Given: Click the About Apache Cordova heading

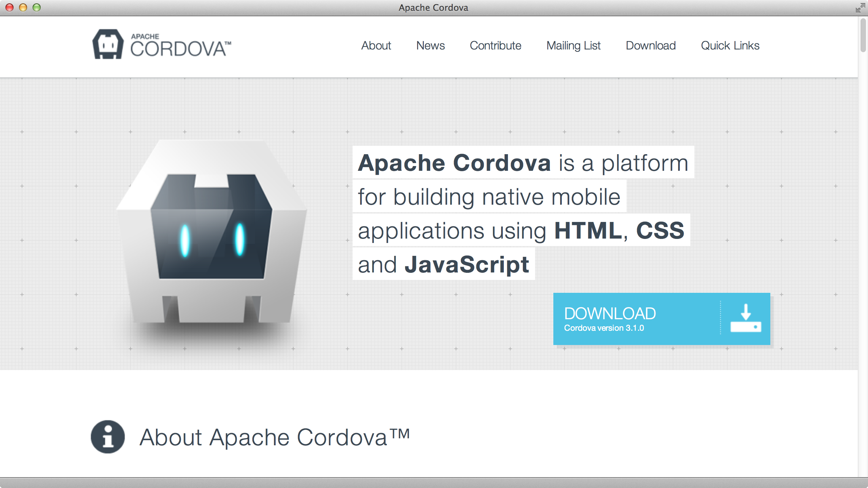Looking at the screenshot, I should tap(275, 437).
